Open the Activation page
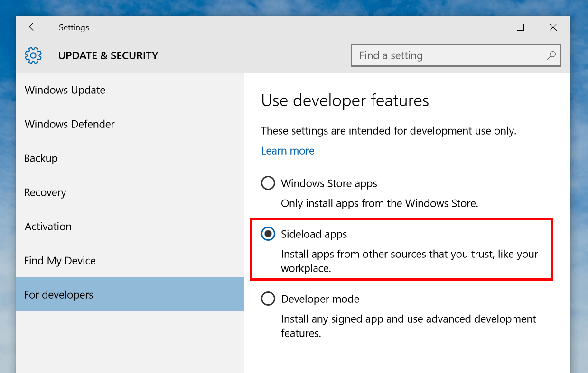This screenshot has width=588, height=373. point(130,227)
